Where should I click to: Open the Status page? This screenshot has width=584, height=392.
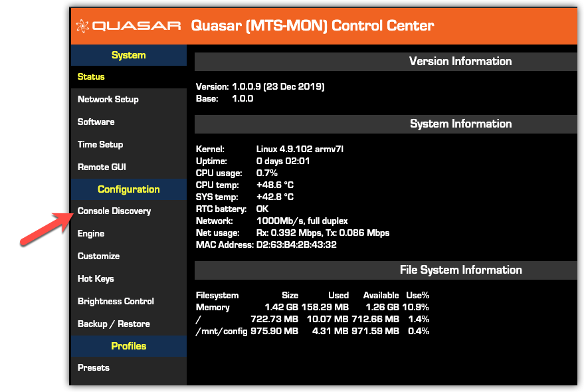[x=128, y=77]
